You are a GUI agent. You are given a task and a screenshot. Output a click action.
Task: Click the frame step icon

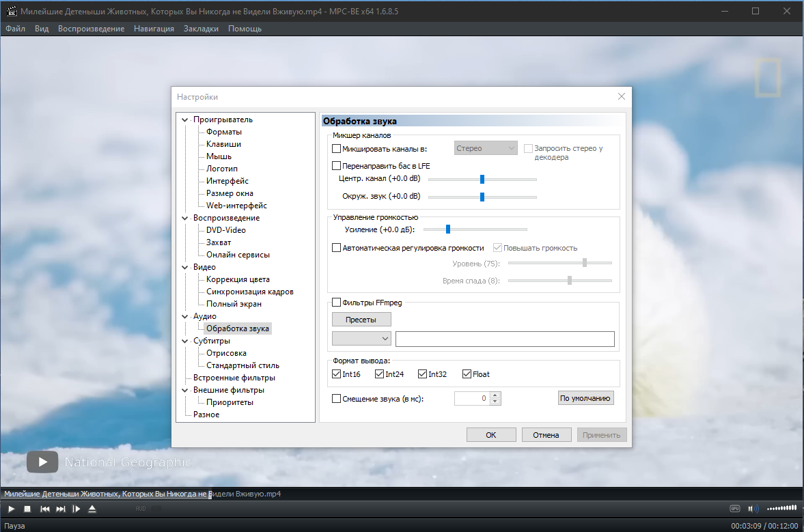[x=77, y=509]
